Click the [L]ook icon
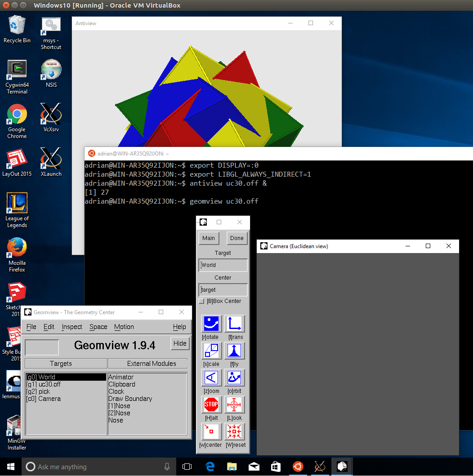473x476 pixels. point(235,405)
